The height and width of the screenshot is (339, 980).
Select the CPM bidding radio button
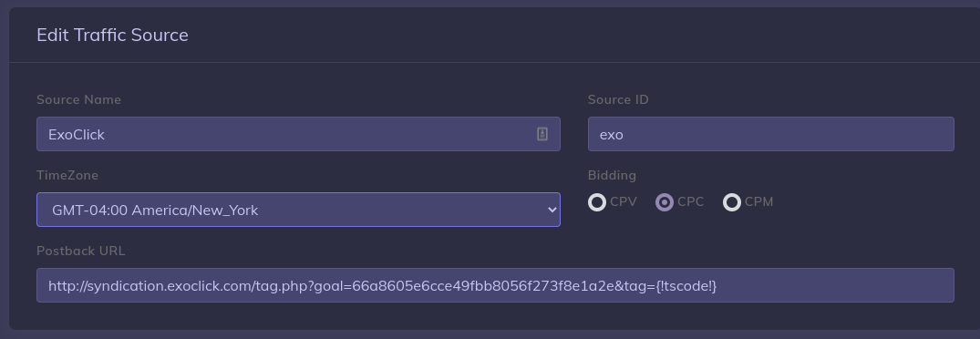(732, 202)
